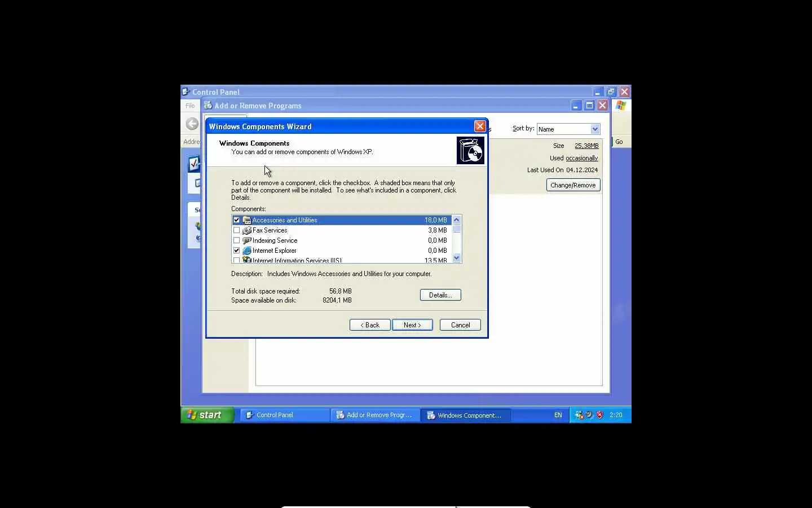Click the Indexing Service component icon
Screen dimensions: 812x508
[247, 240]
